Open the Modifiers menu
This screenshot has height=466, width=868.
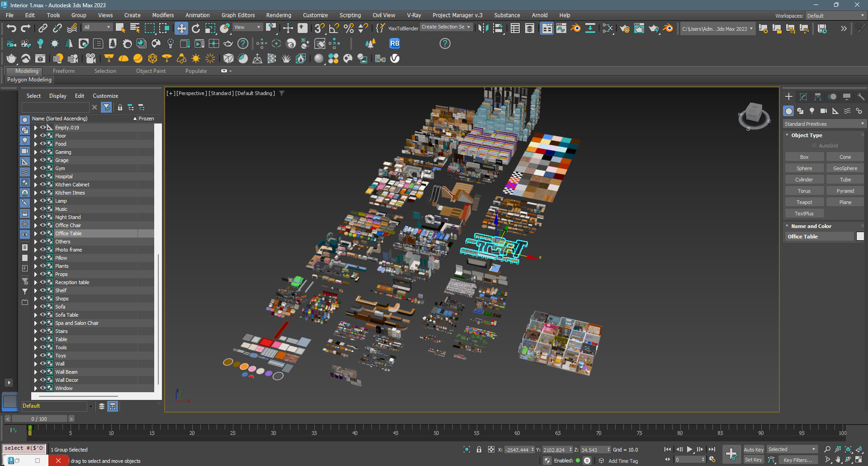click(163, 15)
